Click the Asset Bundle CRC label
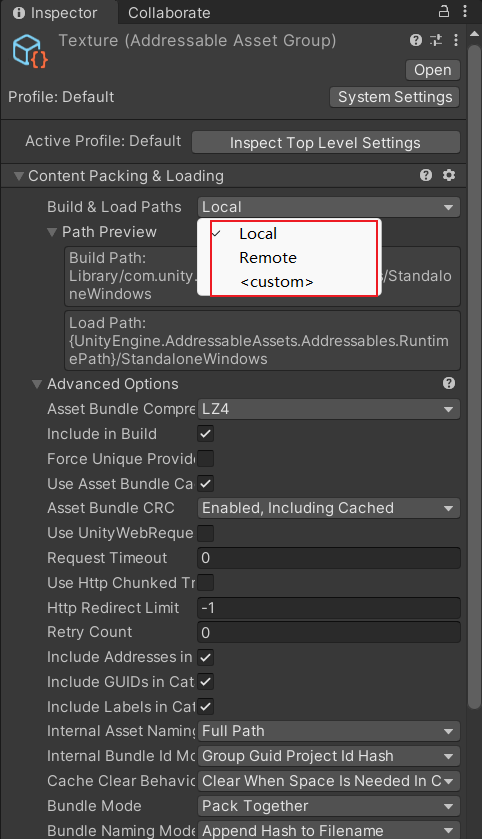 (111, 508)
